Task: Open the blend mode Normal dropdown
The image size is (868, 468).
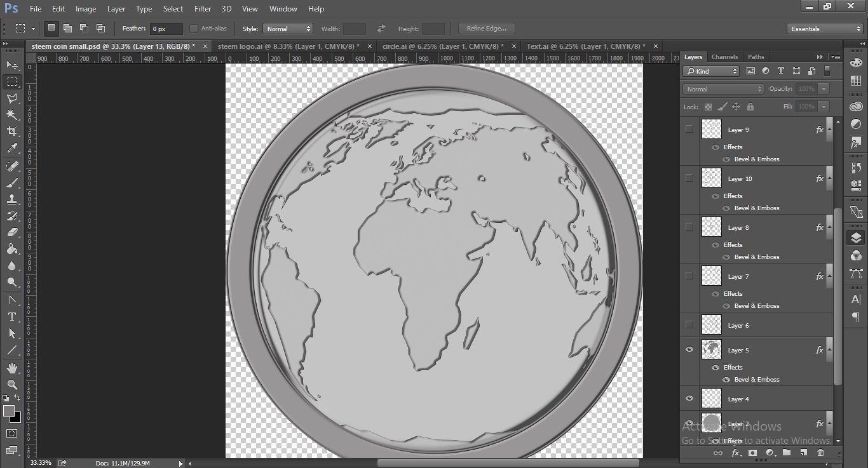Action: pyautogui.click(x=723, y=89)
